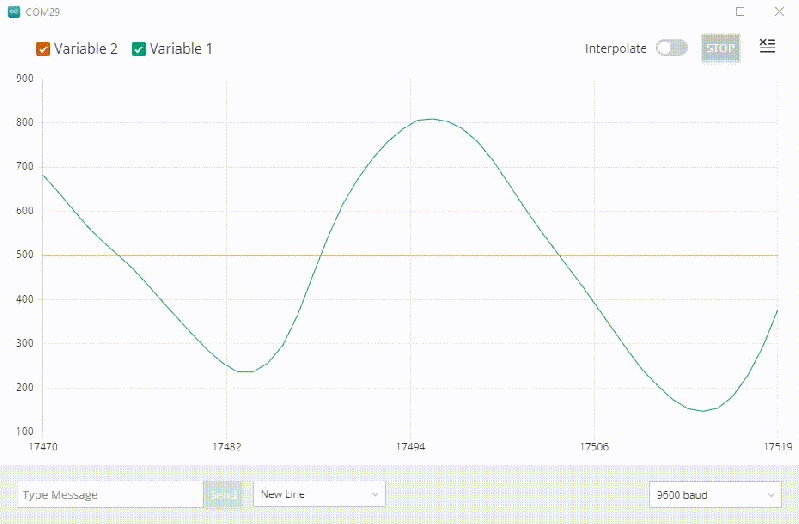Viewport: 799px width, 524px height.
Task: Close the serial plotter window
Action: click(x=779, y=12)
